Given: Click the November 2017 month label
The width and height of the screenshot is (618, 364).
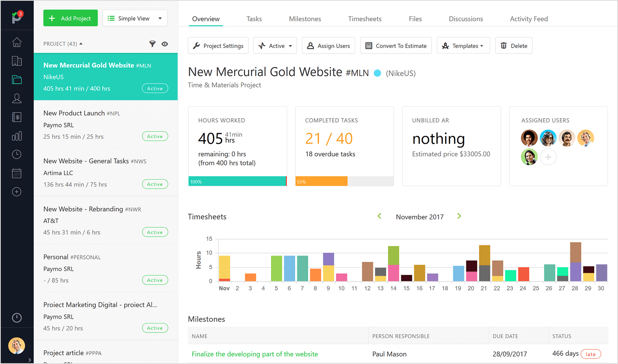Looking at the screenshot, I should pyautogui.click(x=419, y=217).
